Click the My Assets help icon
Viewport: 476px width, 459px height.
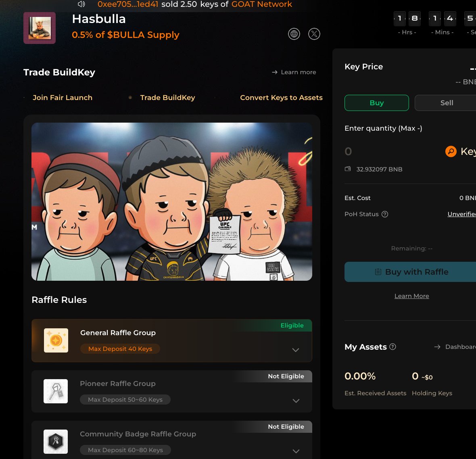[x=392, y=347]
